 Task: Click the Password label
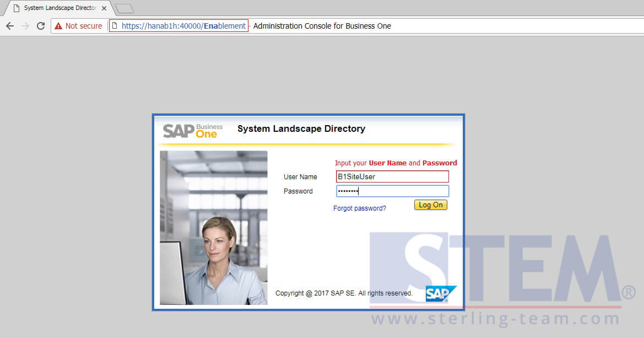click(298, 191)
